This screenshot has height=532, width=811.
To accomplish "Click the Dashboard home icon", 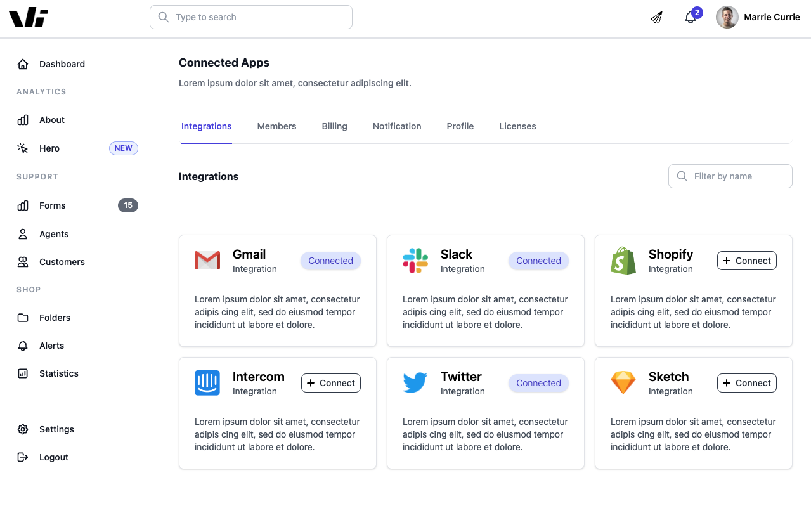I will coord(23,64).
